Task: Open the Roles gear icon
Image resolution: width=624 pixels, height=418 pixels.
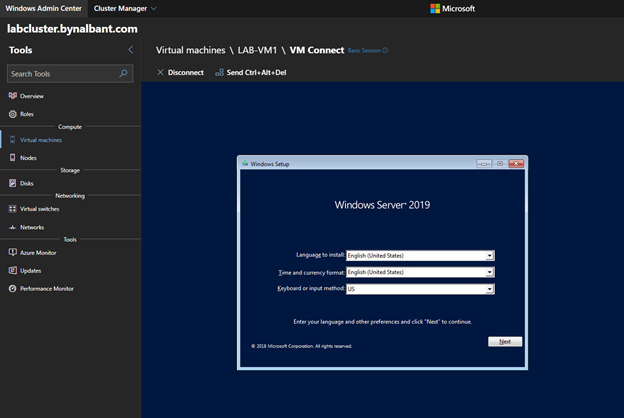Action: tap(13, 114)
